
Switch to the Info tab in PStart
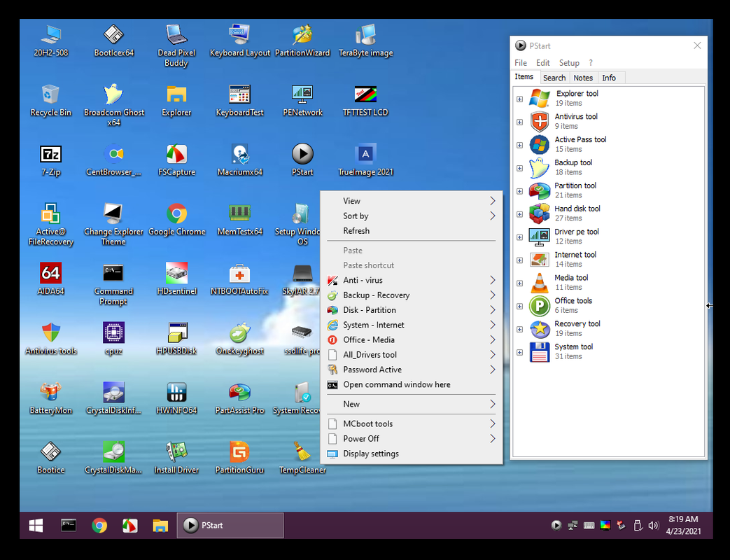[x=608, y=78]
